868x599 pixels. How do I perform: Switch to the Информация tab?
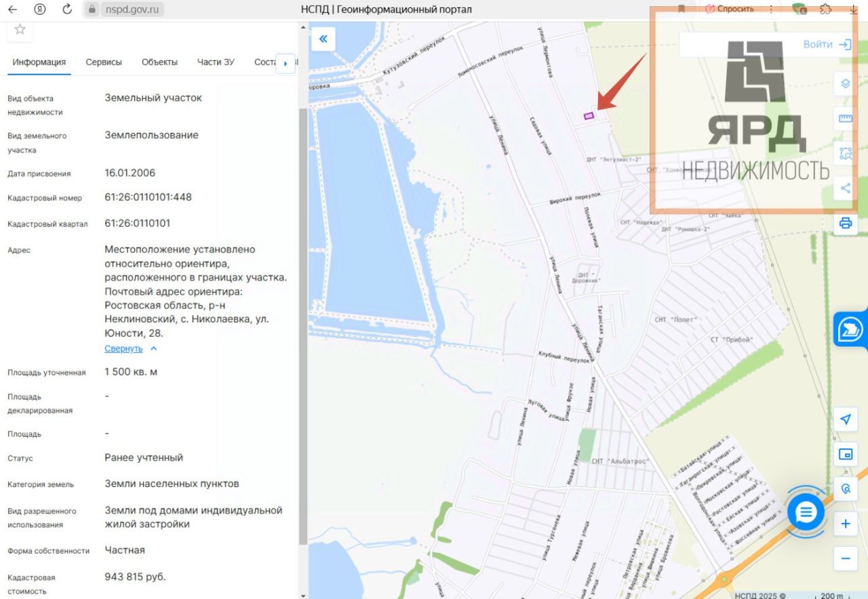point(39,62)
